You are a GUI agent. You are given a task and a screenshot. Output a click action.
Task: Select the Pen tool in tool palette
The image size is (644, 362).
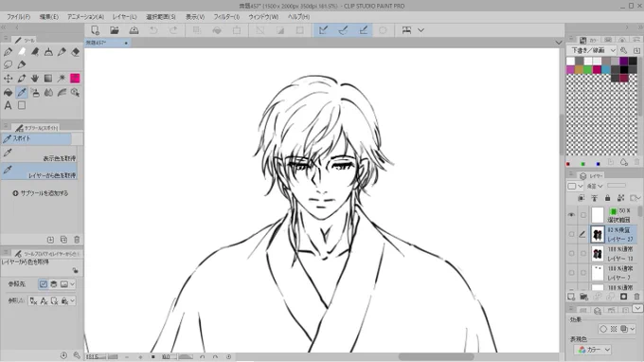(x=8, y=52)
